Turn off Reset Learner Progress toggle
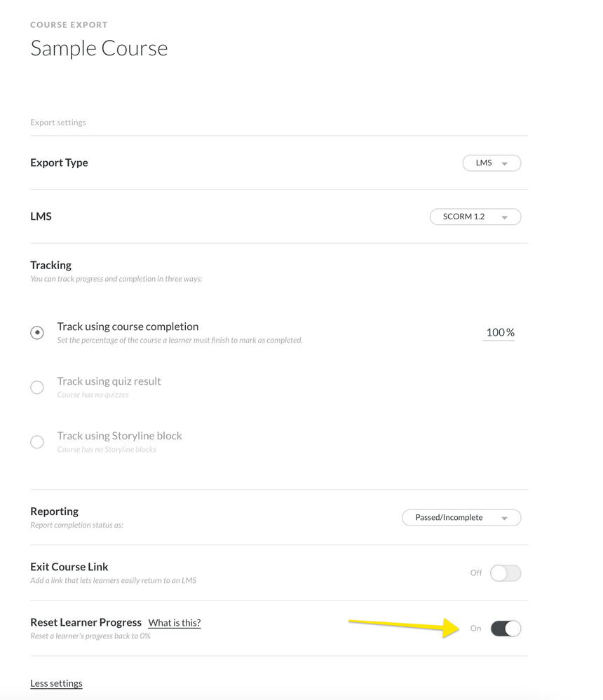Image resolution: width=603 pixels, height=700 pixels. pyautogui.click(x=506, y=629)
